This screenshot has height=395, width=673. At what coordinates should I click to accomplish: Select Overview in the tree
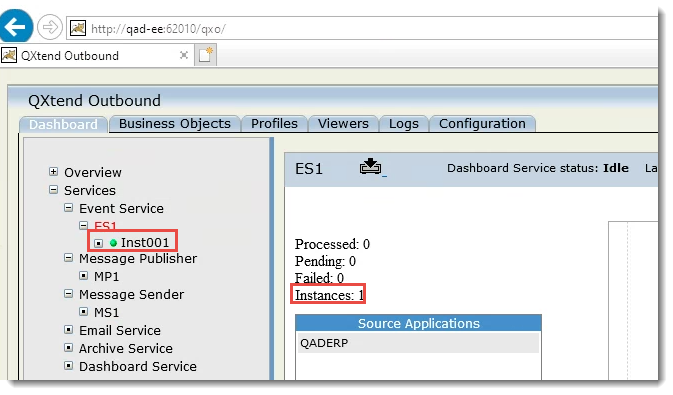coord(93,172)
